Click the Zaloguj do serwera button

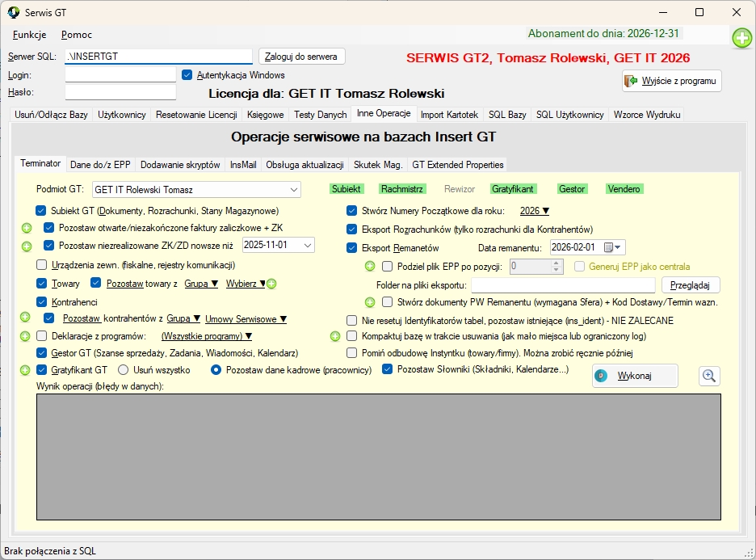[x=302, y=56]
